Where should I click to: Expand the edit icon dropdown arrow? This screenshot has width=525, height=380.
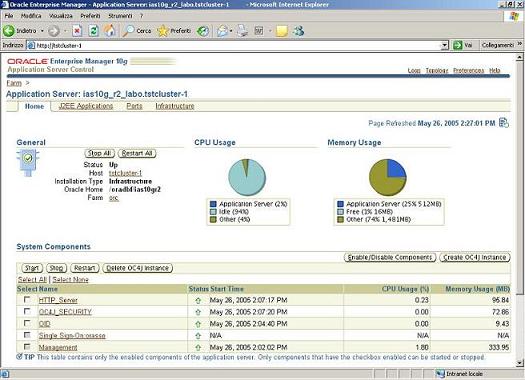pos(270,31)
